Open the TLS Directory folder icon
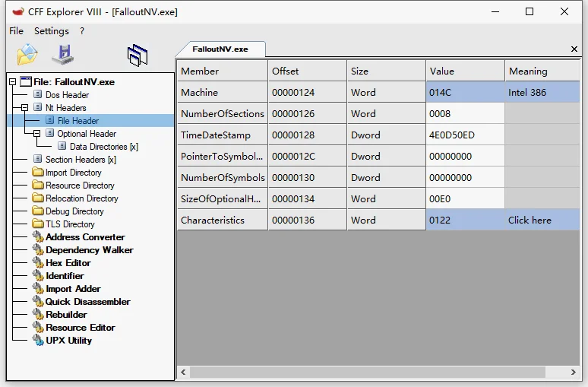The height and width of the screenshot is (387, 588). [38, 224]
